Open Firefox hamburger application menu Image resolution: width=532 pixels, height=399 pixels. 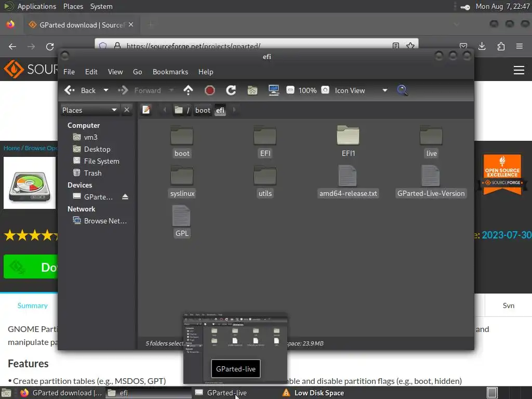[520, 46]
